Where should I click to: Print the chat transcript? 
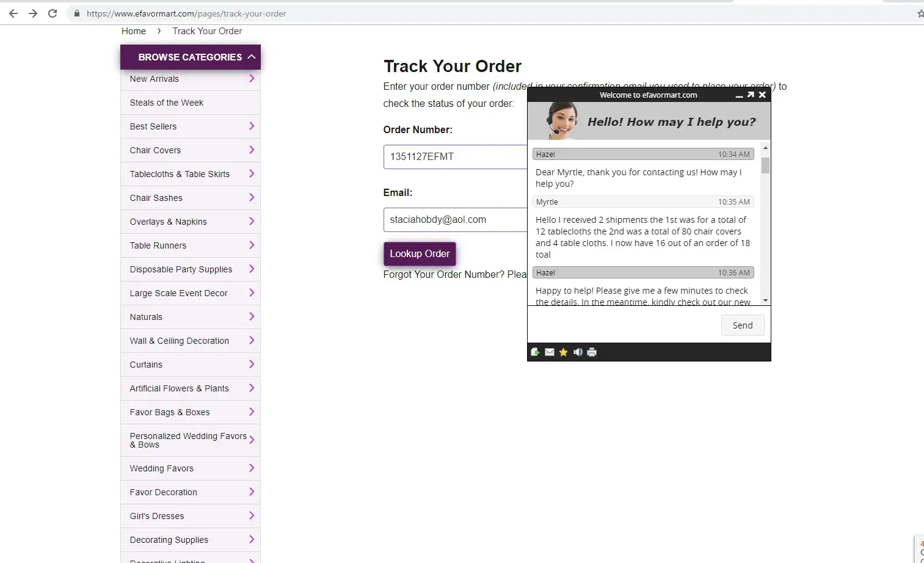pyautogui.click(x=592, y=352)
